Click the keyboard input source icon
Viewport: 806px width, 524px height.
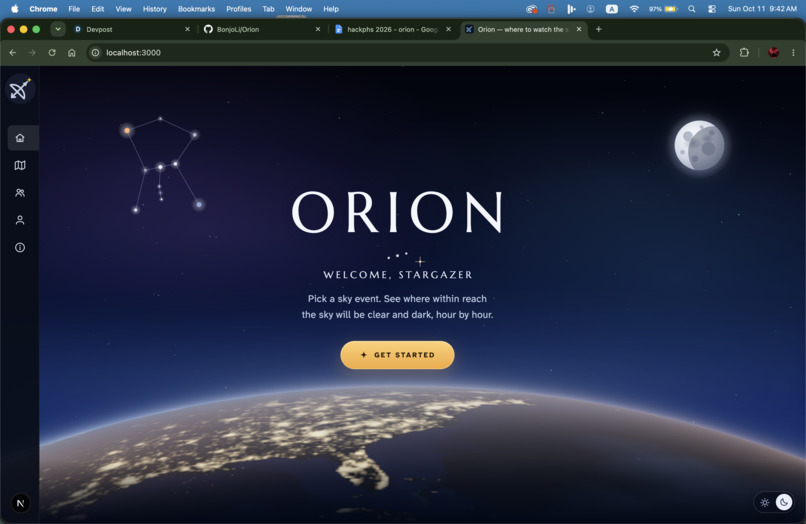point(612,9)
